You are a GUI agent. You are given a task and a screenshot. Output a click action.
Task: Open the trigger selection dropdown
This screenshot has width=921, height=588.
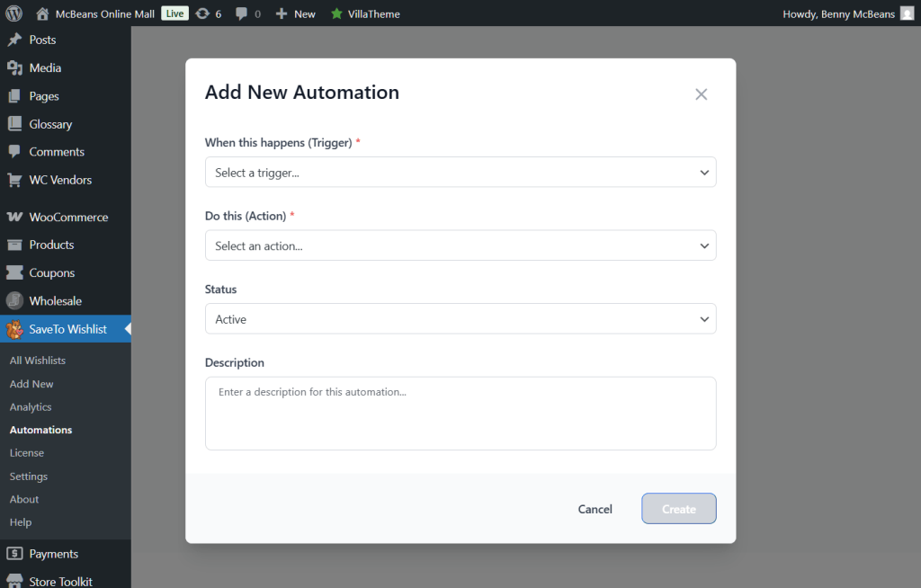pos(460,172)
